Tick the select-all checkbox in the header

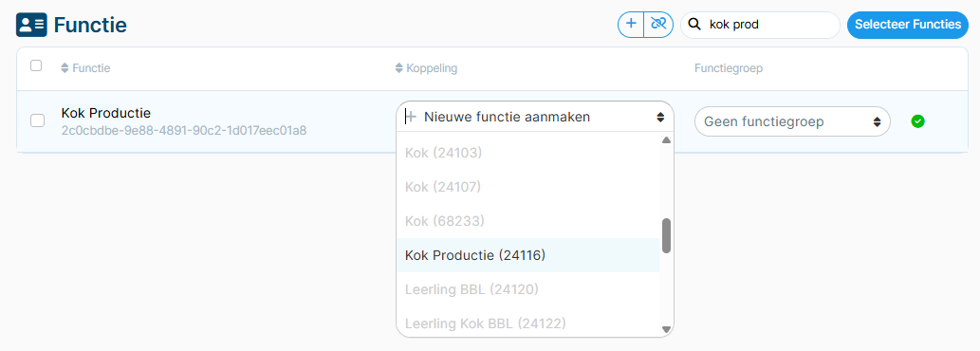pyautogui.click(x=36, y=65)
